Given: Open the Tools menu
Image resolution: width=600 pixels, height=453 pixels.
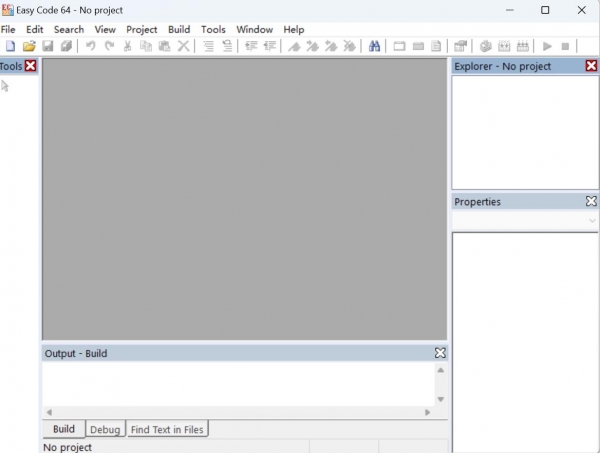Looking at the screenshot, I should coord(213,30).
